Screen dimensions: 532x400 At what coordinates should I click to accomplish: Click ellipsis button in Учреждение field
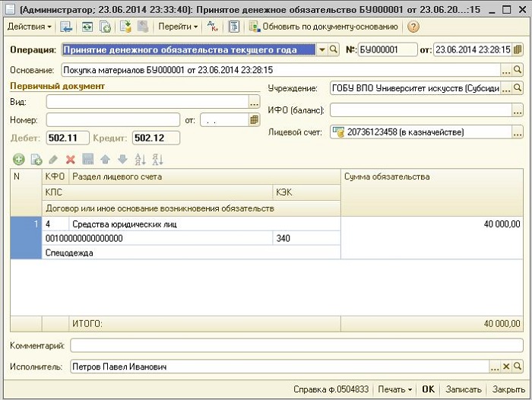[x=506, y=88]
